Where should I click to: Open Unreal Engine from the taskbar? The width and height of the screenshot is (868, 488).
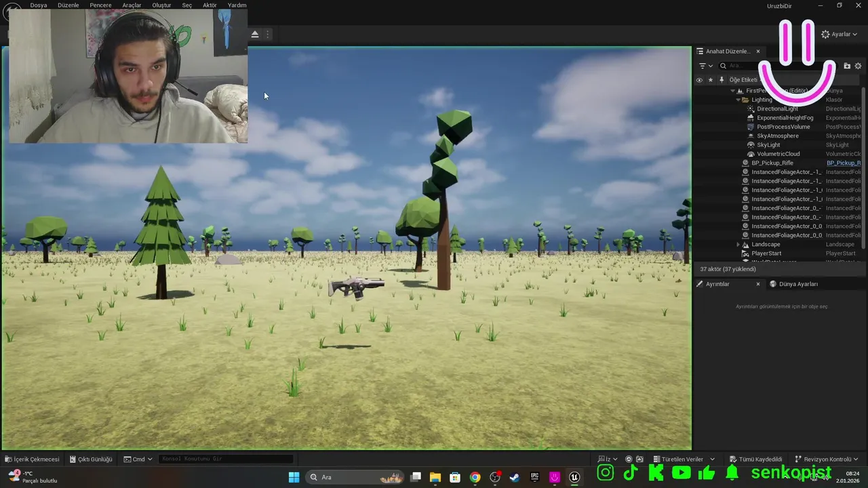click(x=574, y=477)
